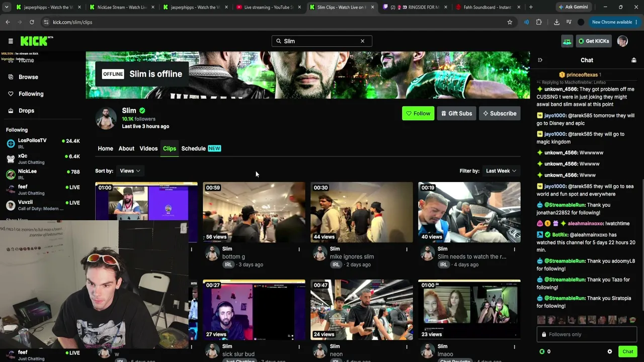Open options menu for 'bottom g' clip
This screenshot has height=362, width=644.
(299, 249)
